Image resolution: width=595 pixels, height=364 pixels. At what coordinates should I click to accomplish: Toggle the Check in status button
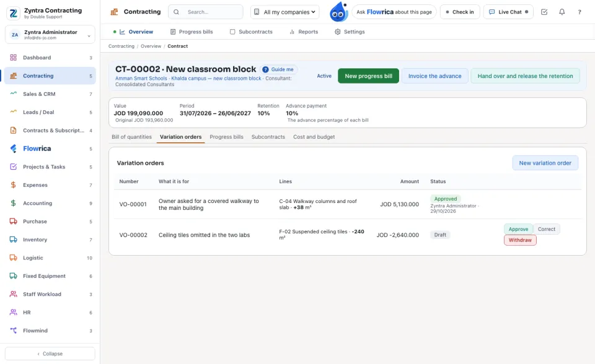(x=459, y=12)
